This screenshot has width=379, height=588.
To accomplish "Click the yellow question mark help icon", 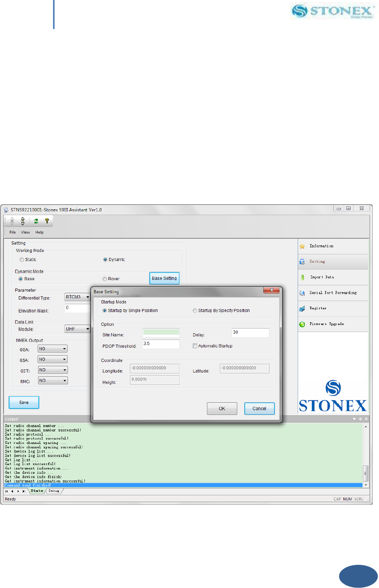I will click(47, 221).
